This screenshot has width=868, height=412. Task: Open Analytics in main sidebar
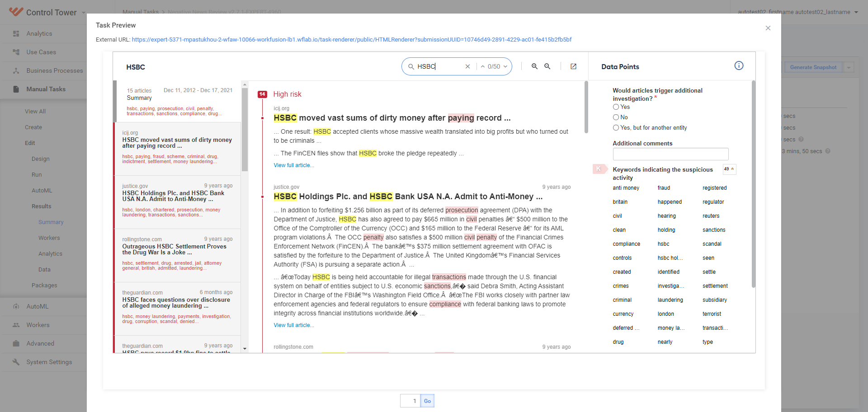tap(39, 33)
